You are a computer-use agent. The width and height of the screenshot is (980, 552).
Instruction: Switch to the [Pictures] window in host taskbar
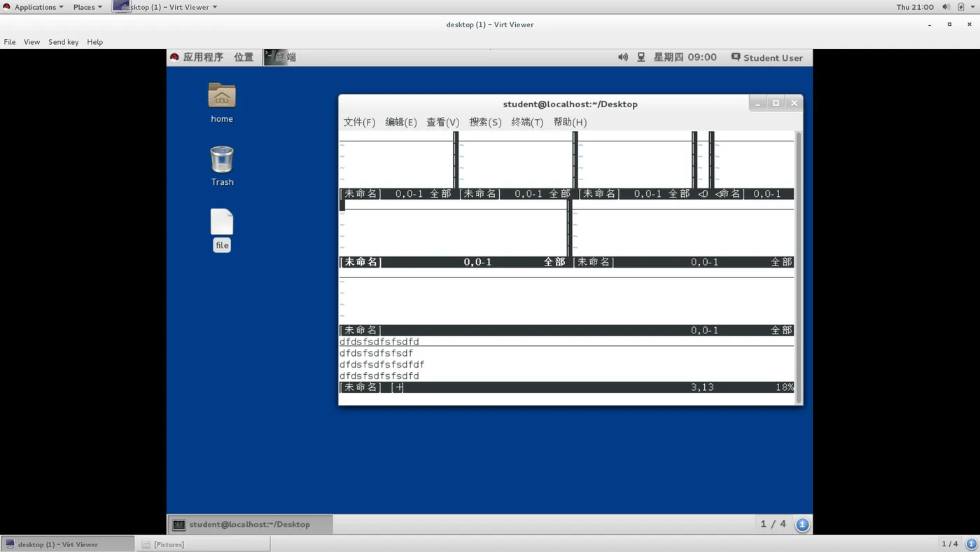tap(203, 544)
